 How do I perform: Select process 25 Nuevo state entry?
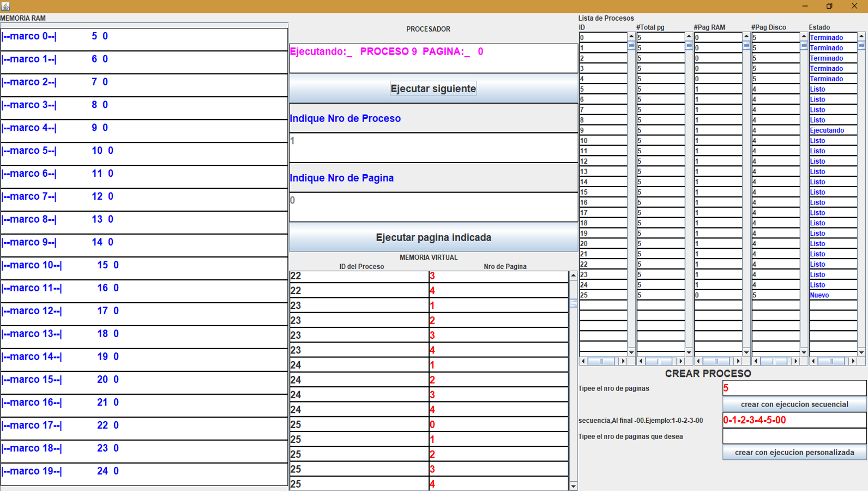tap(833, 295)
